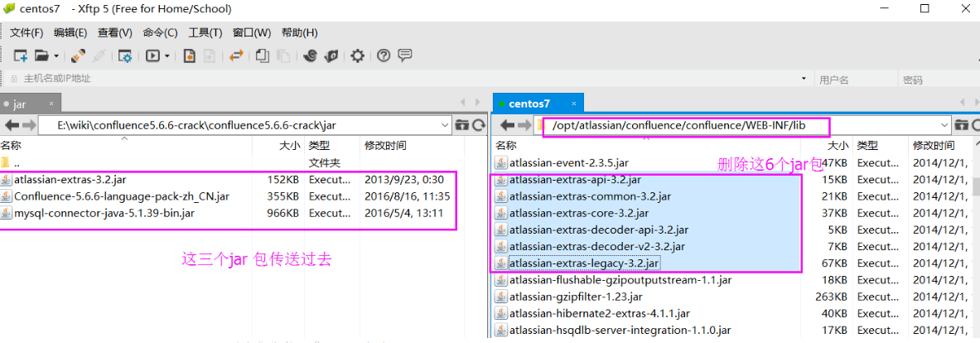Sort local files by 大小 column
Image resolution: width=980 pixels, height=343 pixels.
click(x=278, y=146)
